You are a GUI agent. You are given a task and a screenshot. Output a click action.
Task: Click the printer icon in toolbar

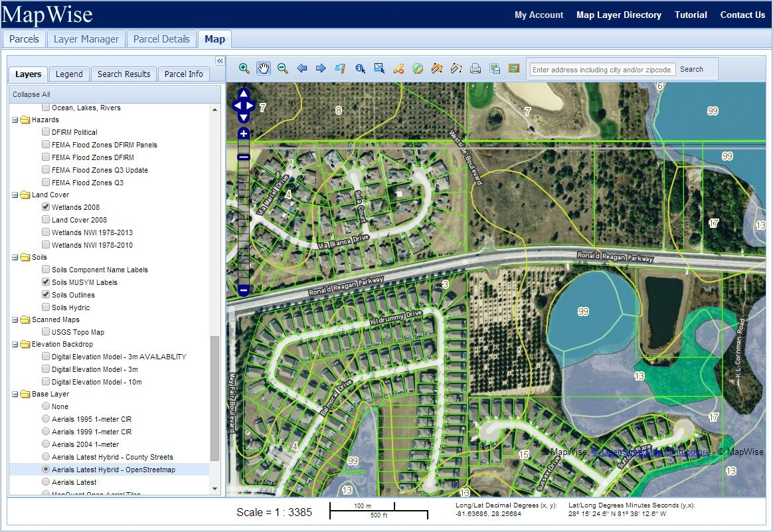coord(475,68)
